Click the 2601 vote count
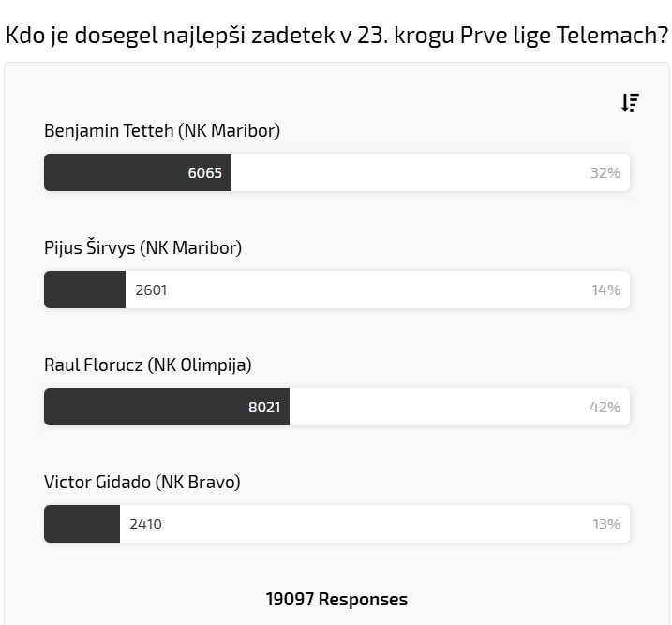 coord(151,290)
